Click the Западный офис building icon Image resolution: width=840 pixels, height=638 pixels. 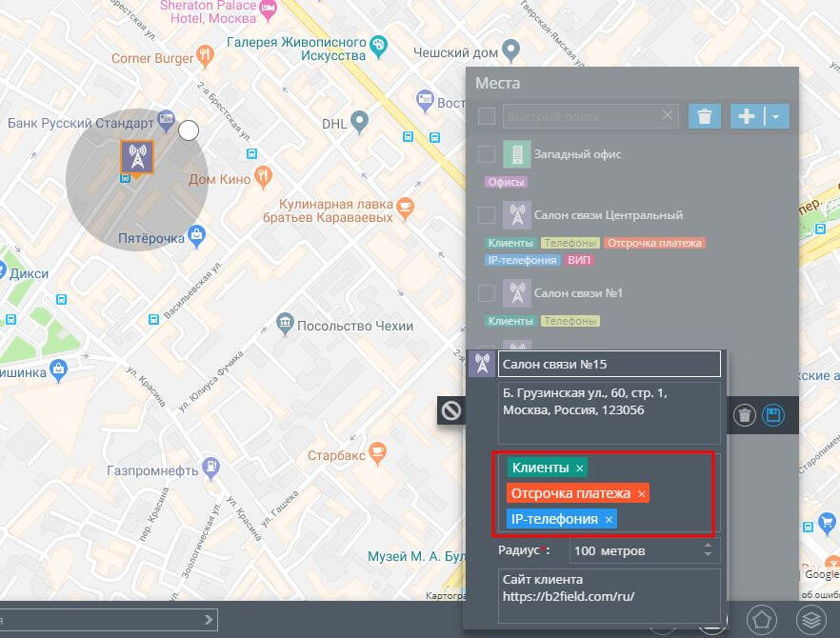[x=517, y=154]
